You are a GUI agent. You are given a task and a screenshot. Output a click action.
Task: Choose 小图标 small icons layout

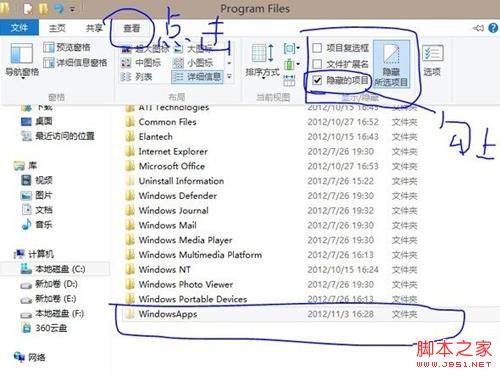coord(193,63)
